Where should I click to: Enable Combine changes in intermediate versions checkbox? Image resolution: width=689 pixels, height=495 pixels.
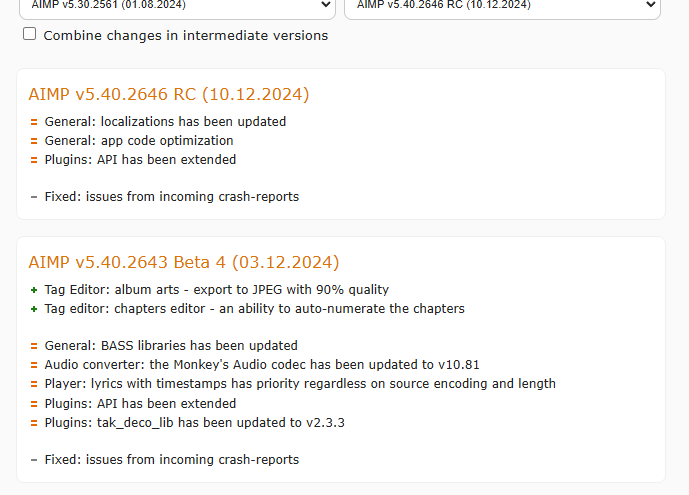29,34
